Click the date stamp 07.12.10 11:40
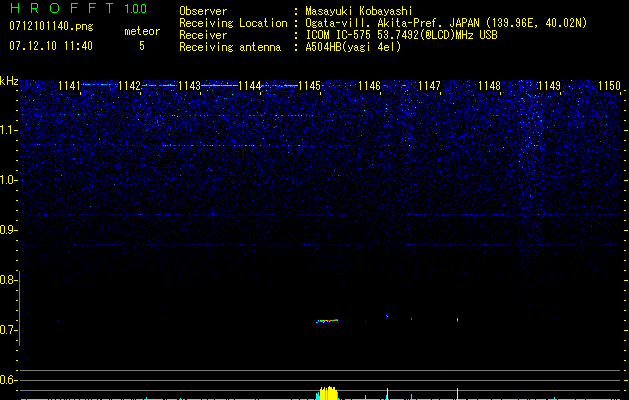Image resolution: width=629 pixels, height=400 pixels. (51, 46)
